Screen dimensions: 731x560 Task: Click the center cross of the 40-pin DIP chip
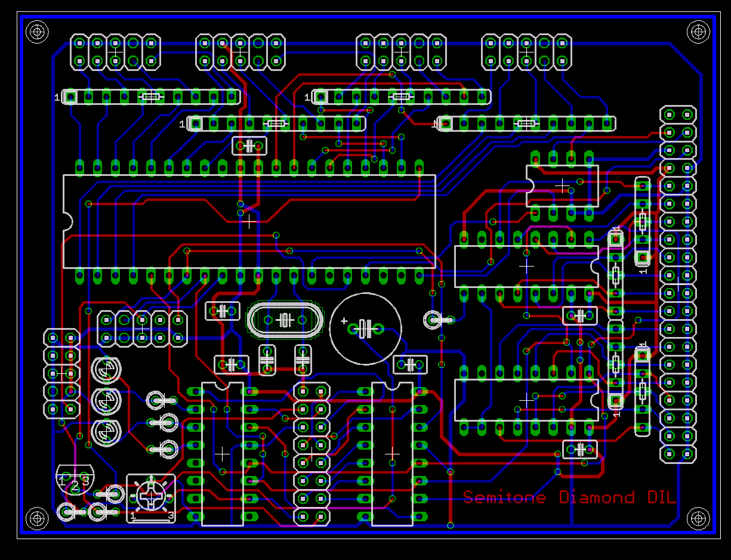click(249, 221)
